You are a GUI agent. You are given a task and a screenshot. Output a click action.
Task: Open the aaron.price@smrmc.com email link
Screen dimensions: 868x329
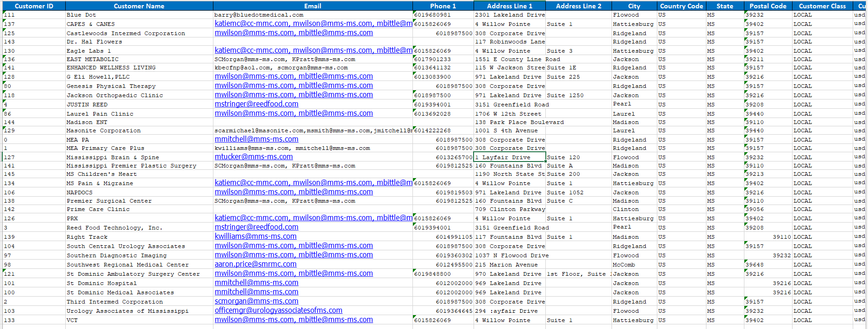tap(256, 264)
